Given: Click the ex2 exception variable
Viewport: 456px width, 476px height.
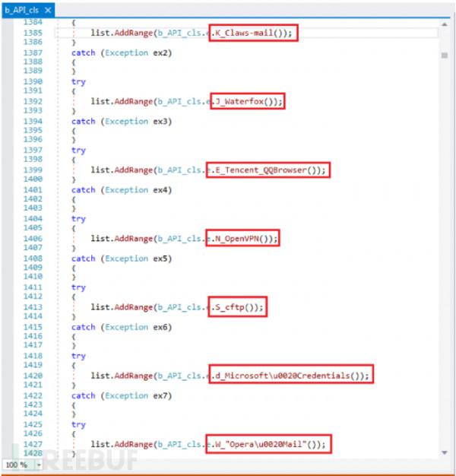Looking at the screenshot, I should [162, 52].
